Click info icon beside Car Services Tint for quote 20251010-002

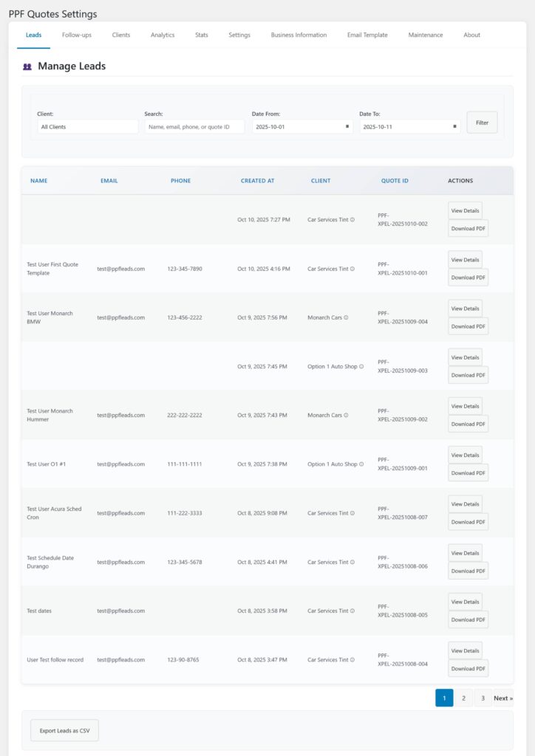pyautogui.click(x=352, y=220)
